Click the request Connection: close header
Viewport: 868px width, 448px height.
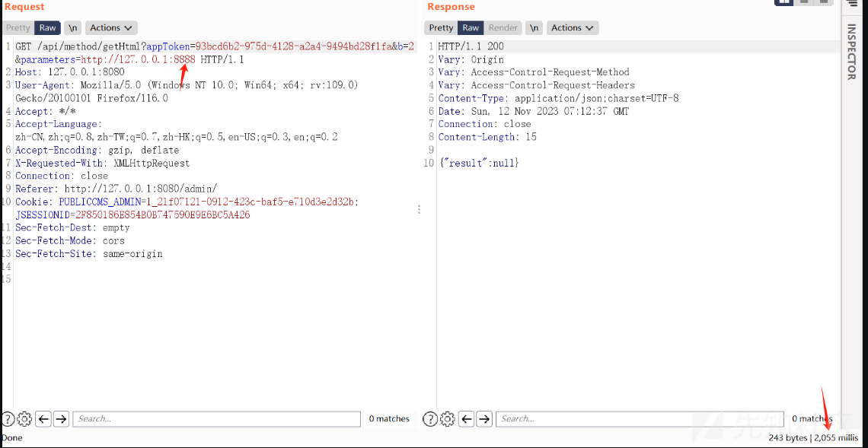pos(62,176)
